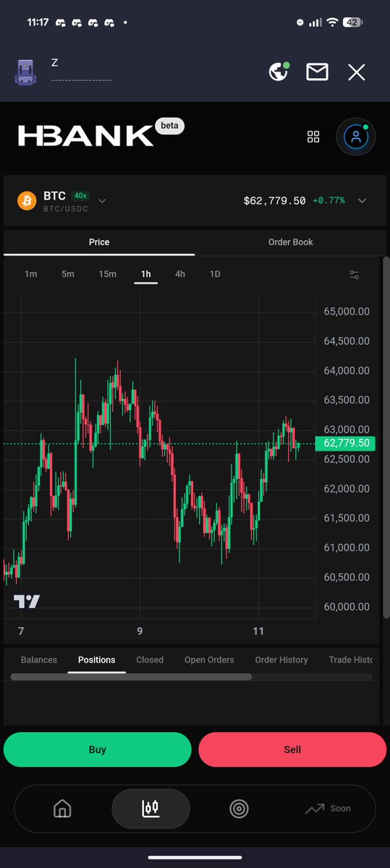390x868 pixels.
Task: Tap the backpack app avatar icon
Action: (x=26, y=72)
